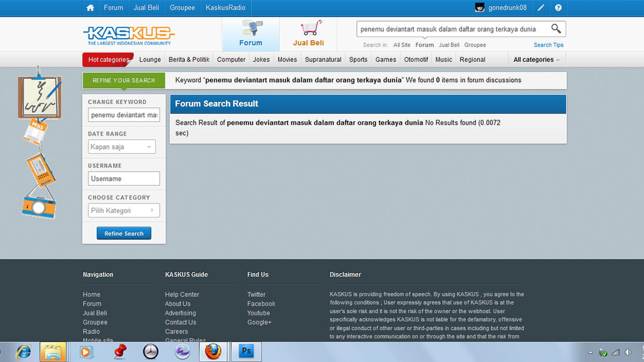
Task: Open the Facebook footer link
Action: [261, 304]
